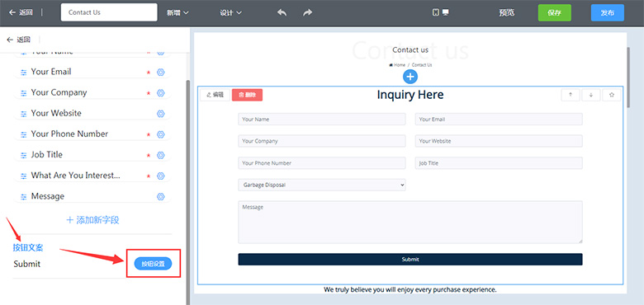Open settings gear for Job Title field
The image size is (644, 305).
coord(161,155)
